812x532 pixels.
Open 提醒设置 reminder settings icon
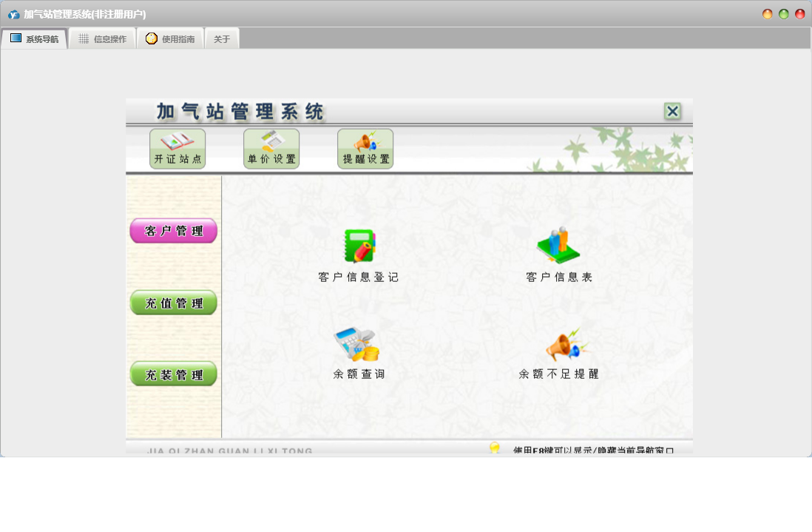365,149
